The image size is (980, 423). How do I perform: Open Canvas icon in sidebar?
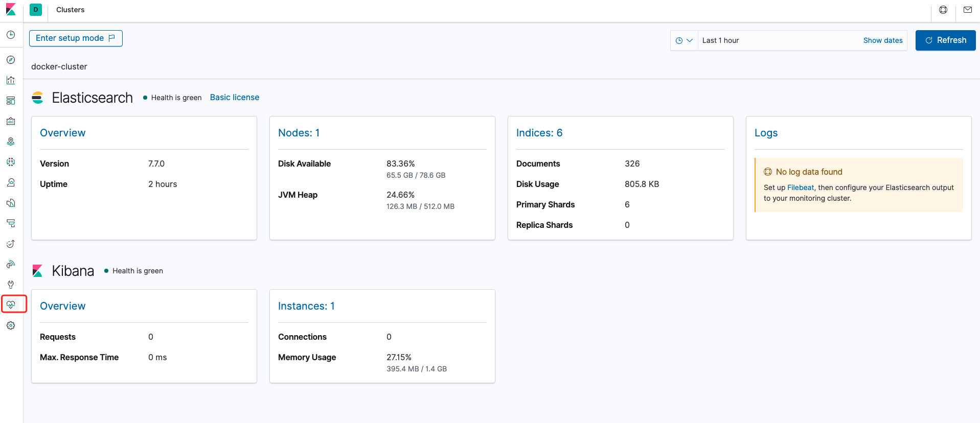coord(11,121)
